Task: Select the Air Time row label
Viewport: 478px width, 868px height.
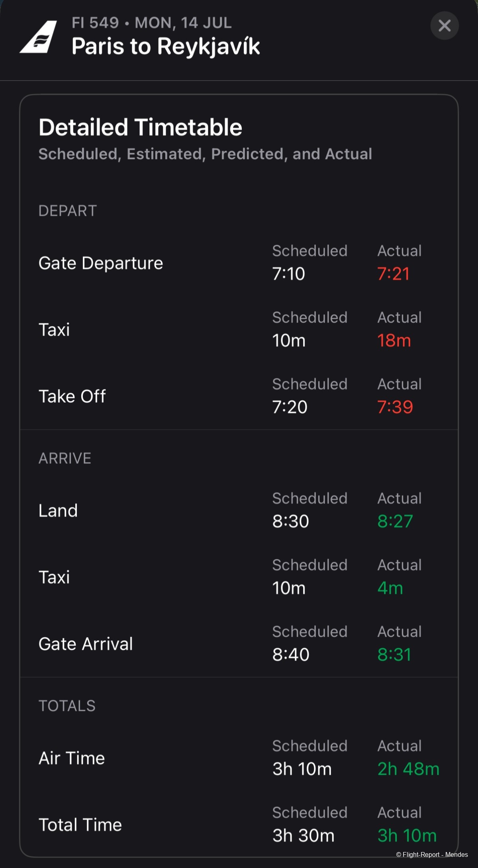Action: 72,758
